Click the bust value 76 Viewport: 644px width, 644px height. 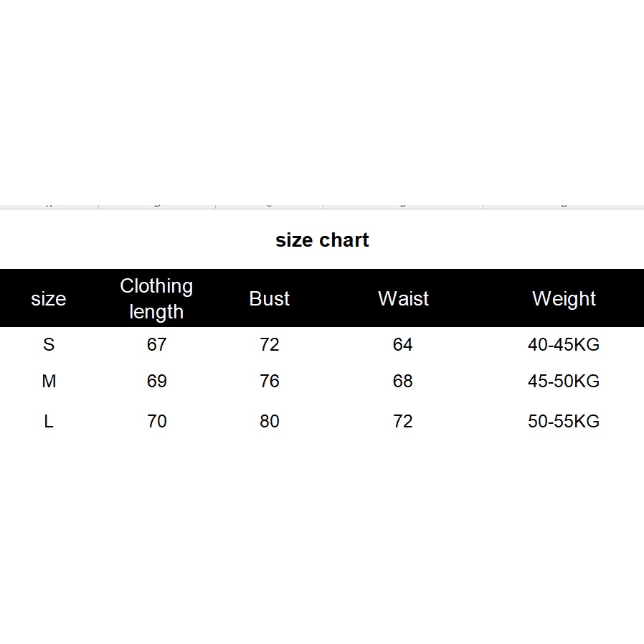(270, 382)
